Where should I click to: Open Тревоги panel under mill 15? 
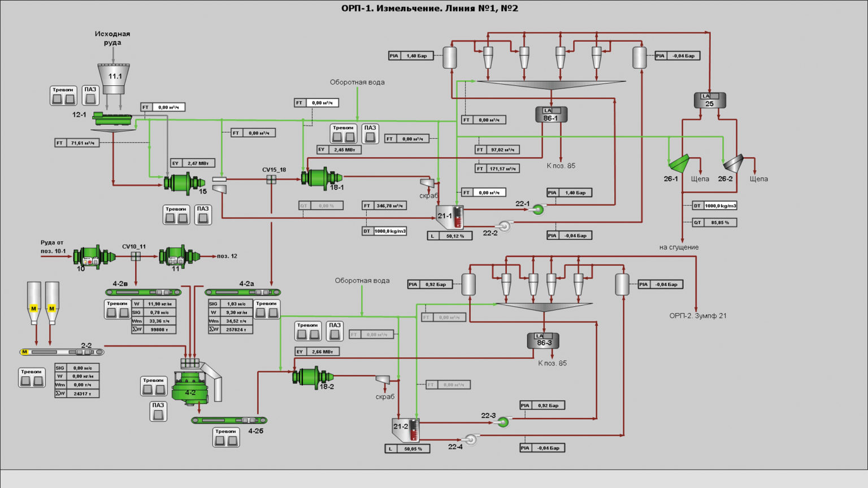click(176, 215)
